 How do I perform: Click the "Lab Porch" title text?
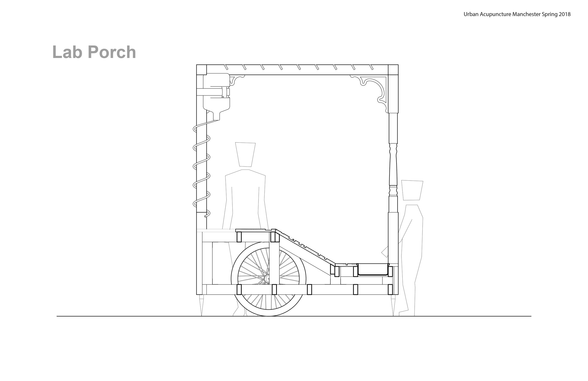94,52
